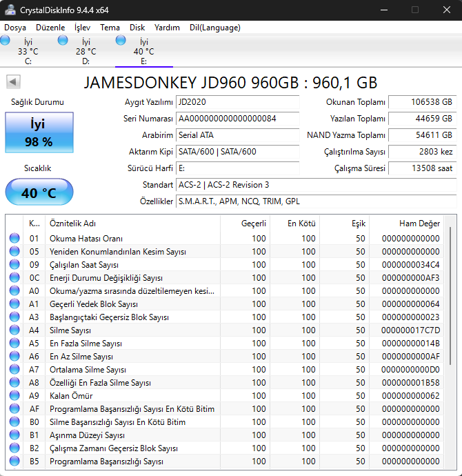This screenshot has width=462, height=476.
Task: Open the Tema menu
Action: tap(110, 28)
